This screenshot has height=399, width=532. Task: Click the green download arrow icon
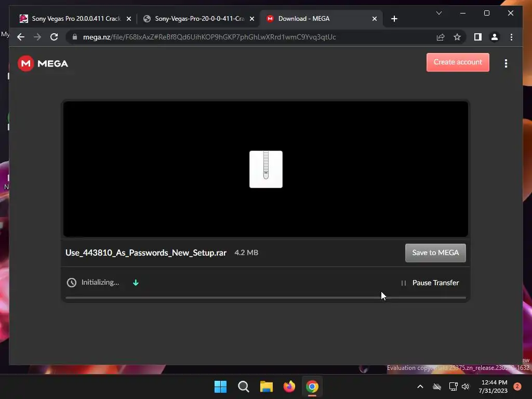136,283
